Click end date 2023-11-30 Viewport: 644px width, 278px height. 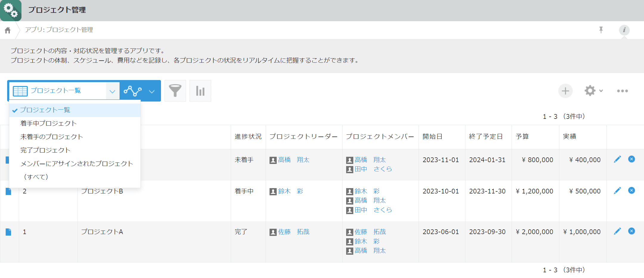[x=487, y=191]
